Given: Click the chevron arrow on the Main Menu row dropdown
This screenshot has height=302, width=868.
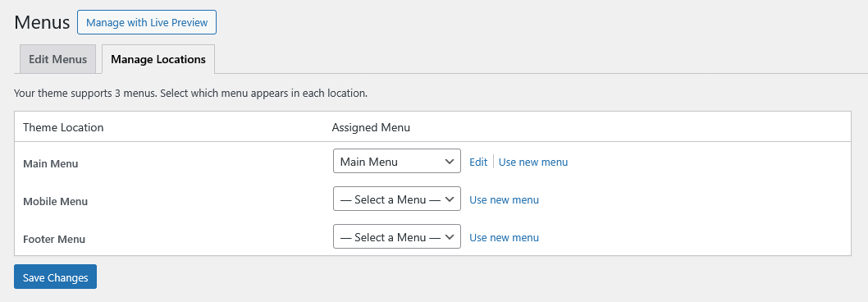Looking at the screenshot, I should [x=450, y=162].
